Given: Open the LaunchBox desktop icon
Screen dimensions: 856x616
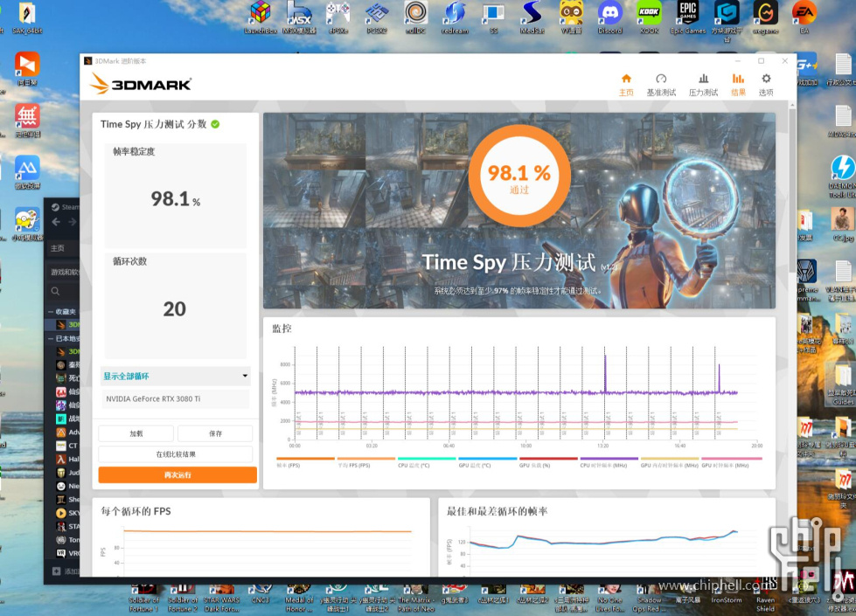Looking at the screenshot, I should [261, 17].
